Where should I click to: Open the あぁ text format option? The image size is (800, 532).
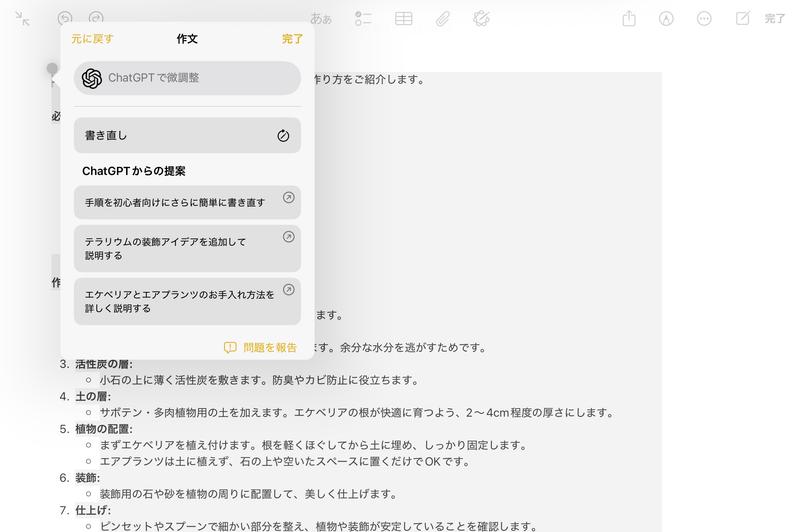(x=321, y=19)
